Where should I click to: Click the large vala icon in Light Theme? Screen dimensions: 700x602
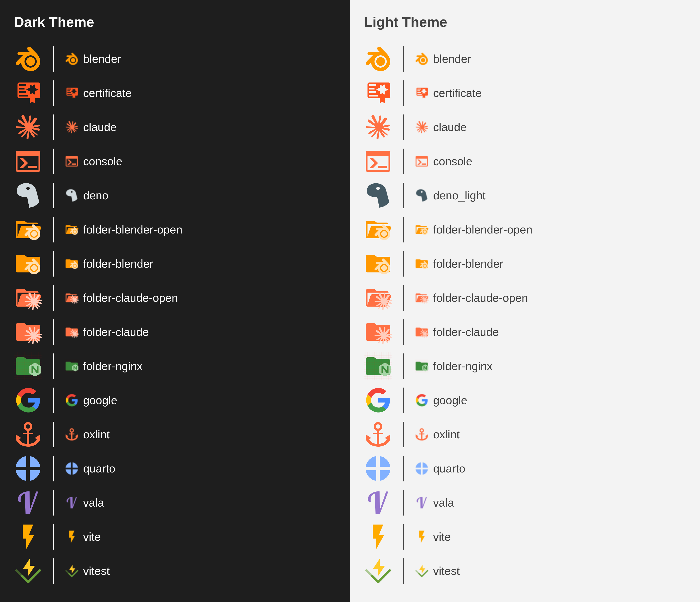pos(378,503)
